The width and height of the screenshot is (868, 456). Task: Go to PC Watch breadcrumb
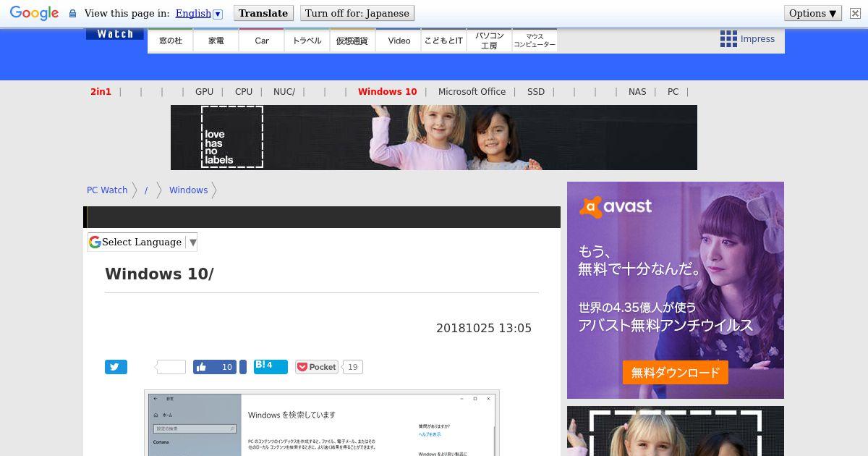tap(107, 190)
